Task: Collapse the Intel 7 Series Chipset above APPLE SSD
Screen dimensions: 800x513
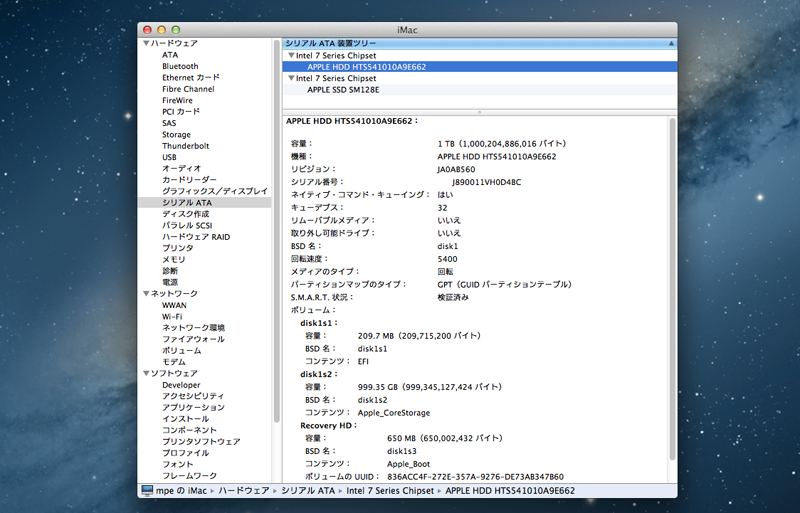Action: click(290, 78)
